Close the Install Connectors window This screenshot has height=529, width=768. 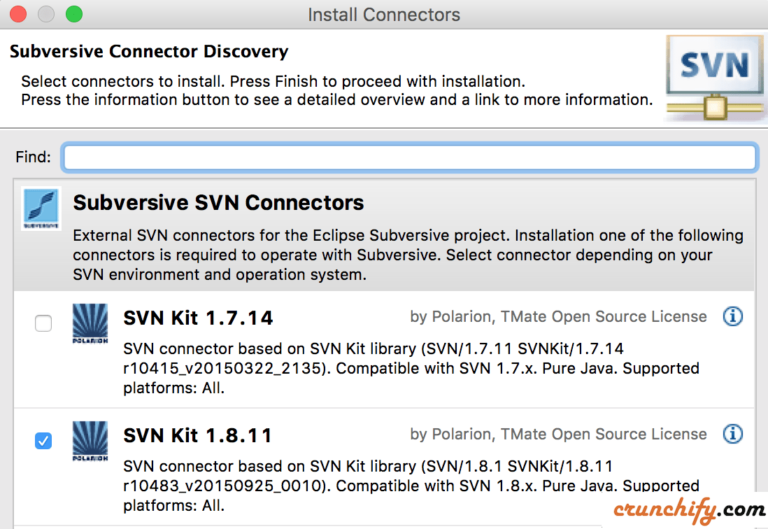pyautogui.click(x=18, y=14)
